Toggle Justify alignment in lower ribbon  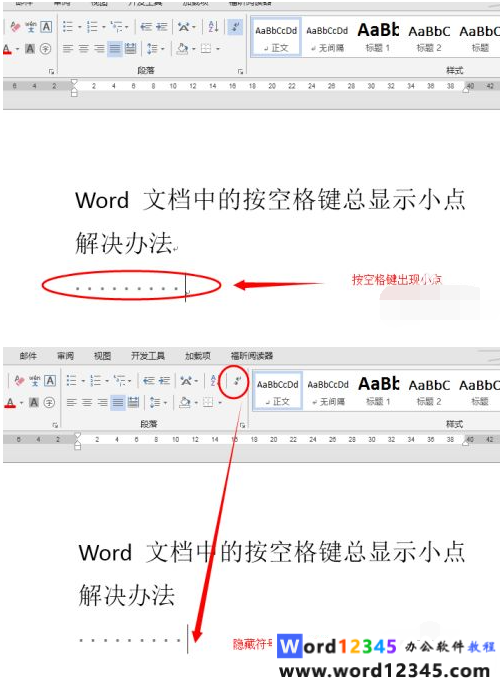[118, 402]
